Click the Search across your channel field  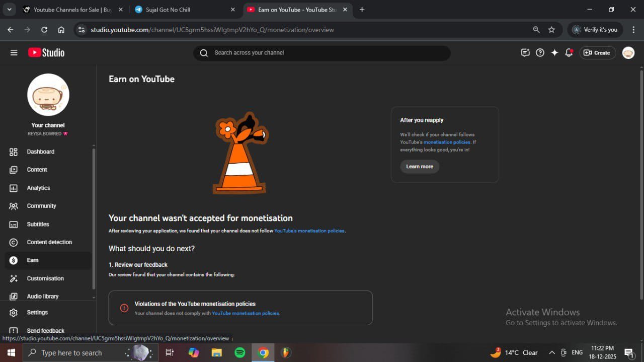click(x=322, y=53)
